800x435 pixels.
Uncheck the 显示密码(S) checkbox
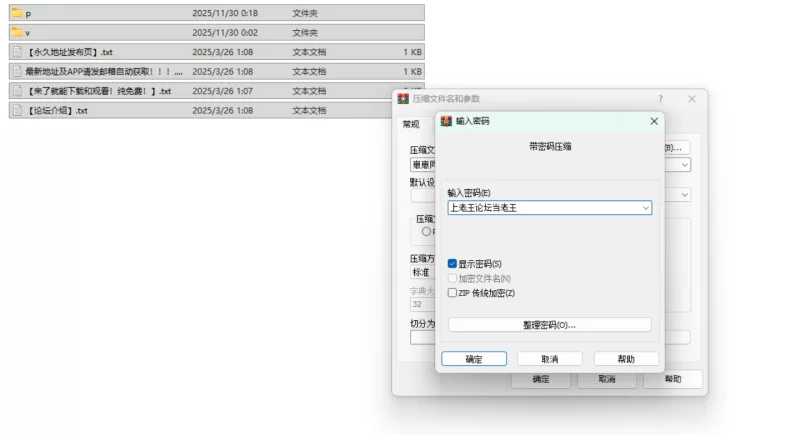(x=452, y=264)
